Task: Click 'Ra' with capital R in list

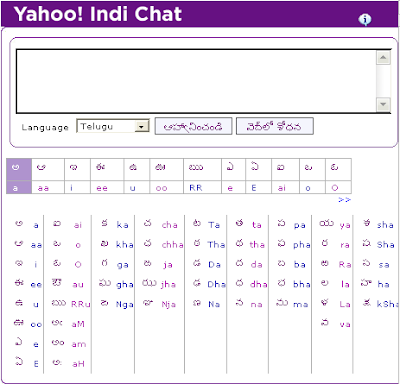Action: [x=345, y=265]
